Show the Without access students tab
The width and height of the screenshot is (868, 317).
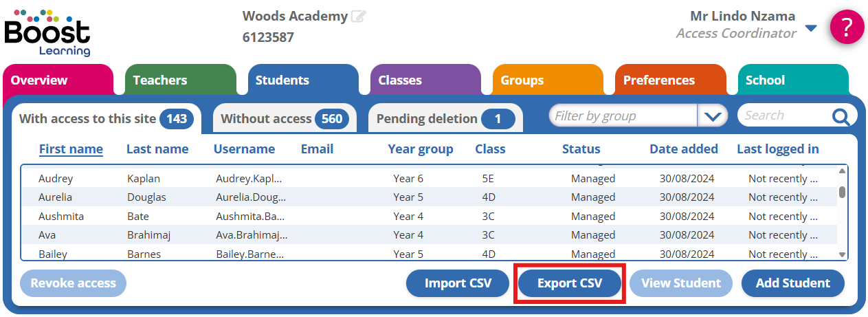285,119
